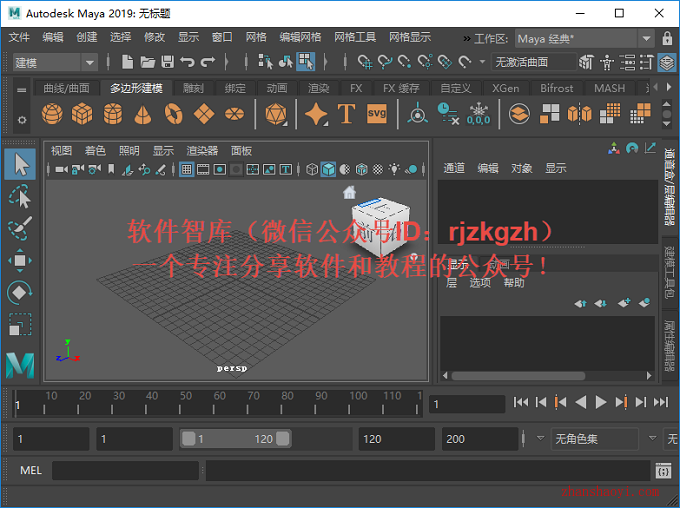680x508 pixels.
Task: Click the Delete History clock icon
Action: 448,114
